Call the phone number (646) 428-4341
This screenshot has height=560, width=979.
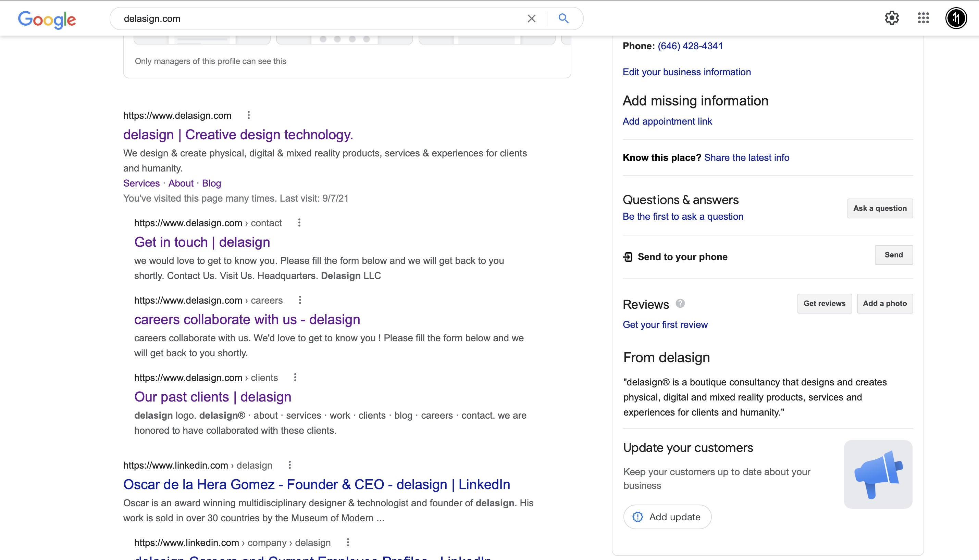(690, 46)
